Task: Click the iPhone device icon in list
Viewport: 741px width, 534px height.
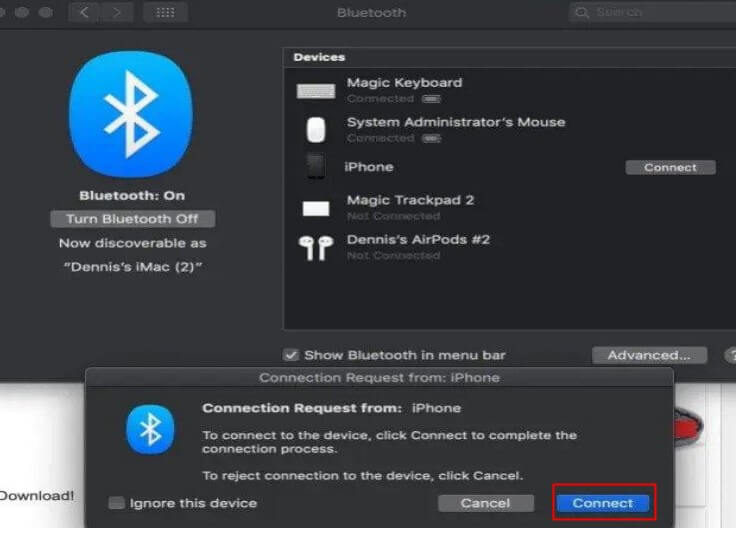Action: tap(316, 166)
